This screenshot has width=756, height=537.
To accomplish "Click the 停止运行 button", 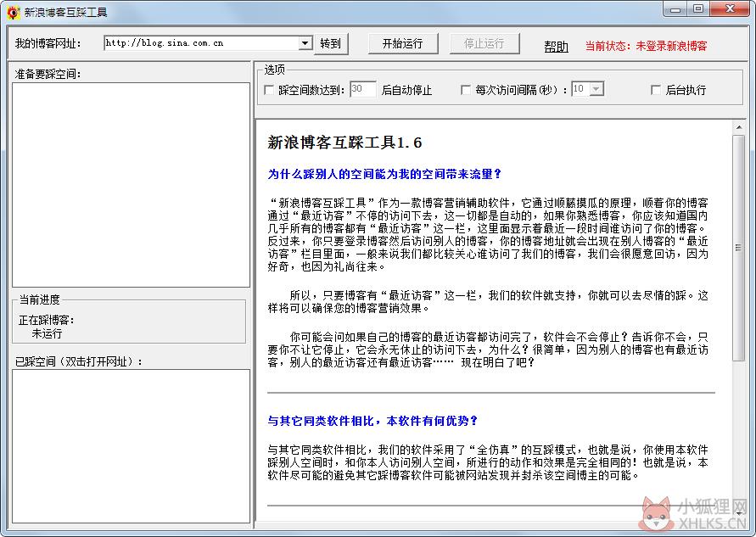I will 484,44.
